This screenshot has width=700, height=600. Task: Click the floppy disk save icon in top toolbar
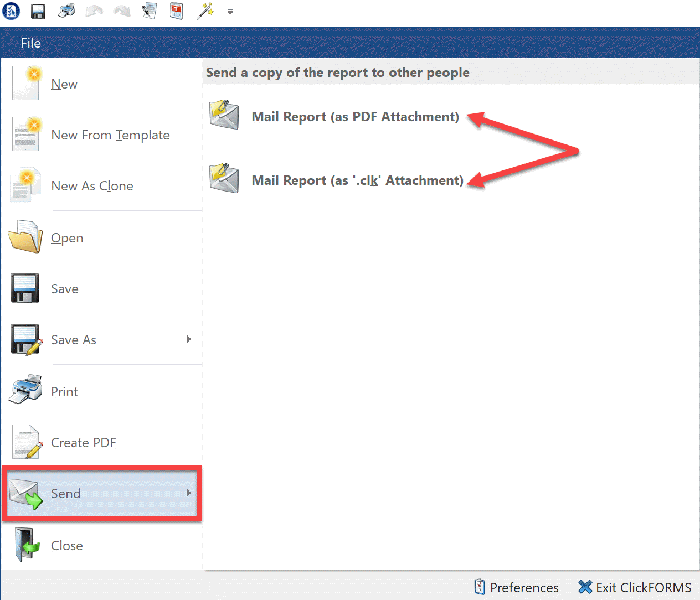38,11
